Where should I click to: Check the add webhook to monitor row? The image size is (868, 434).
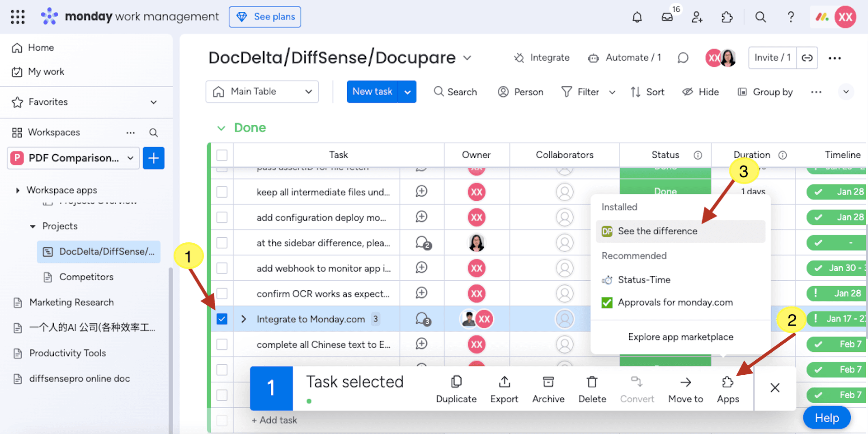[x=222, y=268]
